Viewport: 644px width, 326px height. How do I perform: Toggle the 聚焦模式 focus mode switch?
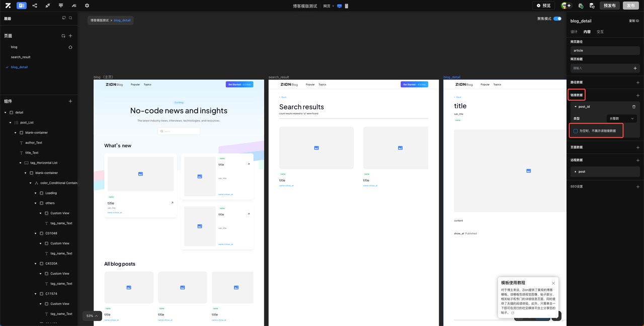pos(557,19)
